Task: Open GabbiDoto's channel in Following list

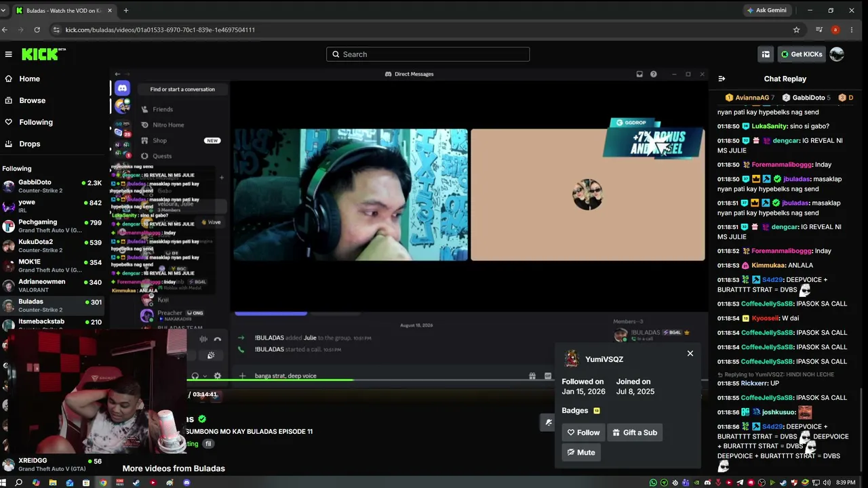Action: click(53, 186)
